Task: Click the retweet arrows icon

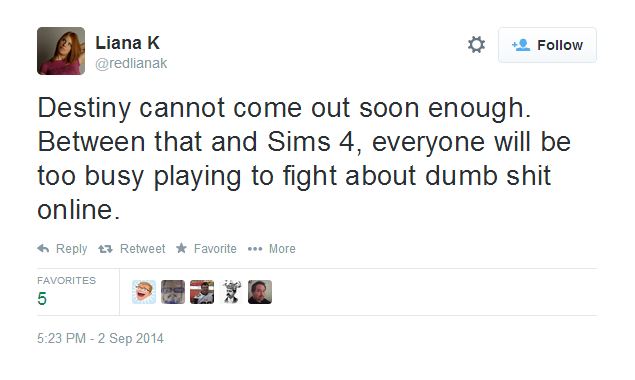Action: coord(105,249)
